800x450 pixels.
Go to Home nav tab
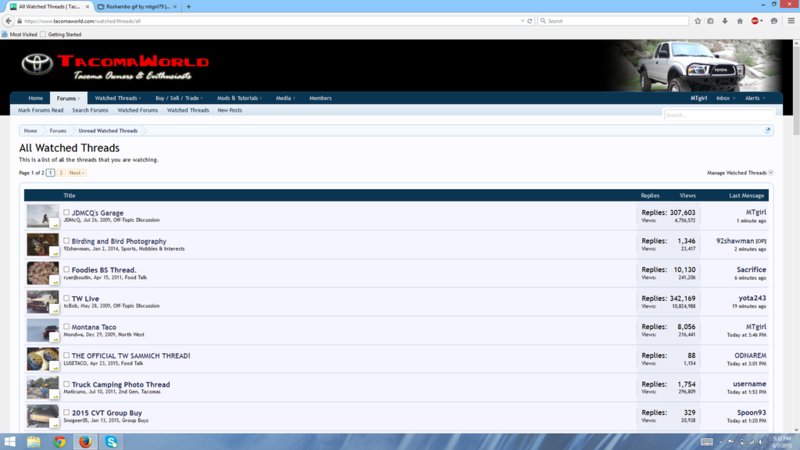click(x=36, y=98)
